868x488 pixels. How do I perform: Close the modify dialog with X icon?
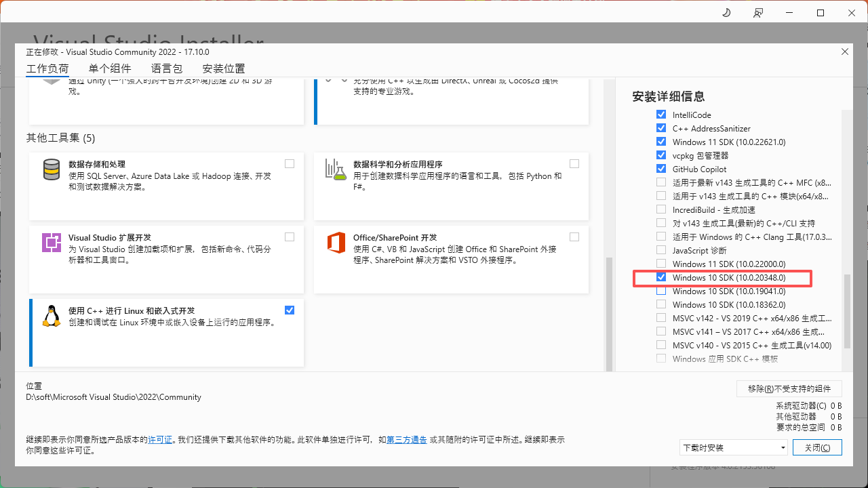coord(844,52)
